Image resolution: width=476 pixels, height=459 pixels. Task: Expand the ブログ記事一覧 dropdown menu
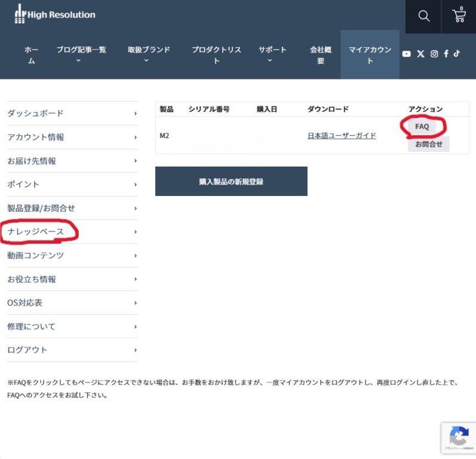click(x=81, y=54)
